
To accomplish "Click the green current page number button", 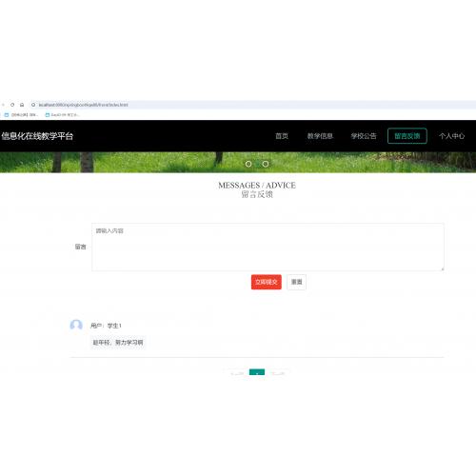I will (x=257, y=372).
